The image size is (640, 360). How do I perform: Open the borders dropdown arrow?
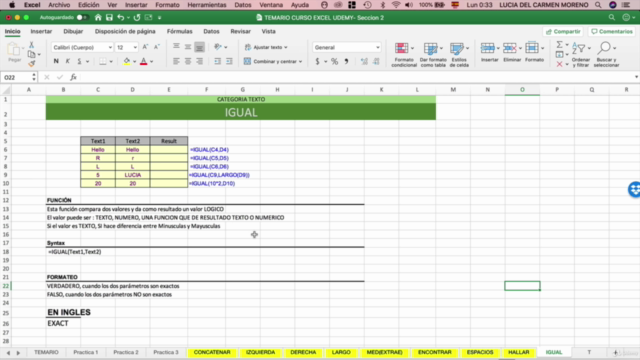[111, 62]
